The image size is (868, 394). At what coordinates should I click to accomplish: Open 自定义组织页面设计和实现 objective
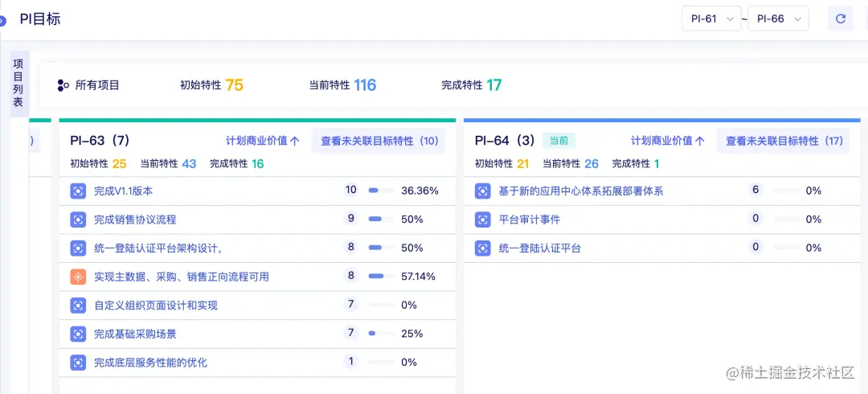(x=156, y=305)
